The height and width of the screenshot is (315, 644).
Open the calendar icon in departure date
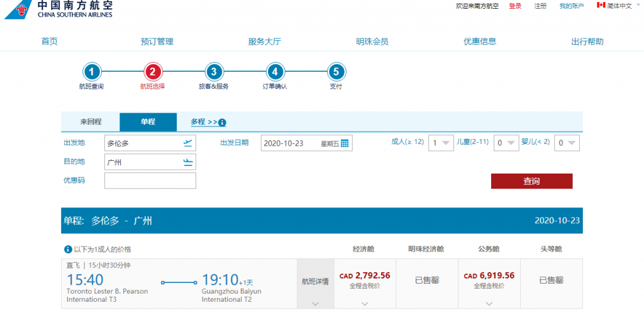(345, 143)
